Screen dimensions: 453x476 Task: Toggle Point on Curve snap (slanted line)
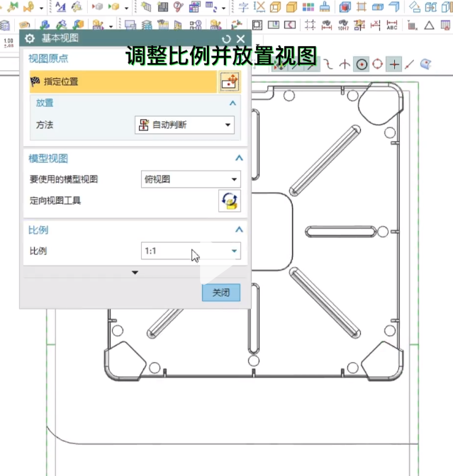pos(410,64)
